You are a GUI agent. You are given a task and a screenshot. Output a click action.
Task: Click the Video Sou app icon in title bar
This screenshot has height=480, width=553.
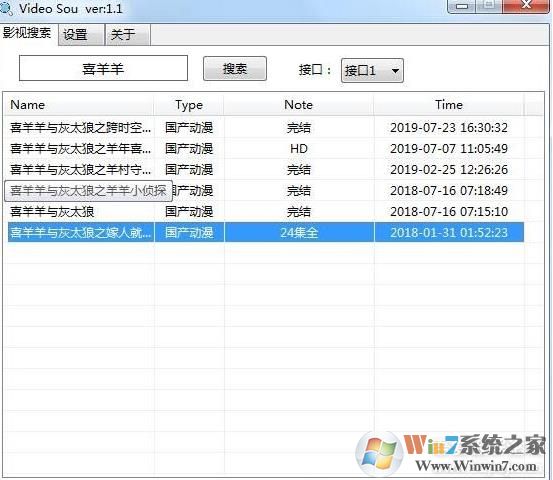coord(6,8)
